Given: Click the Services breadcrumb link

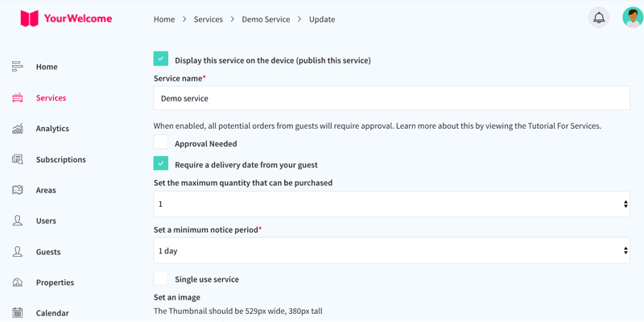Looking at the screenshot, I should click(x=208, y=19).
